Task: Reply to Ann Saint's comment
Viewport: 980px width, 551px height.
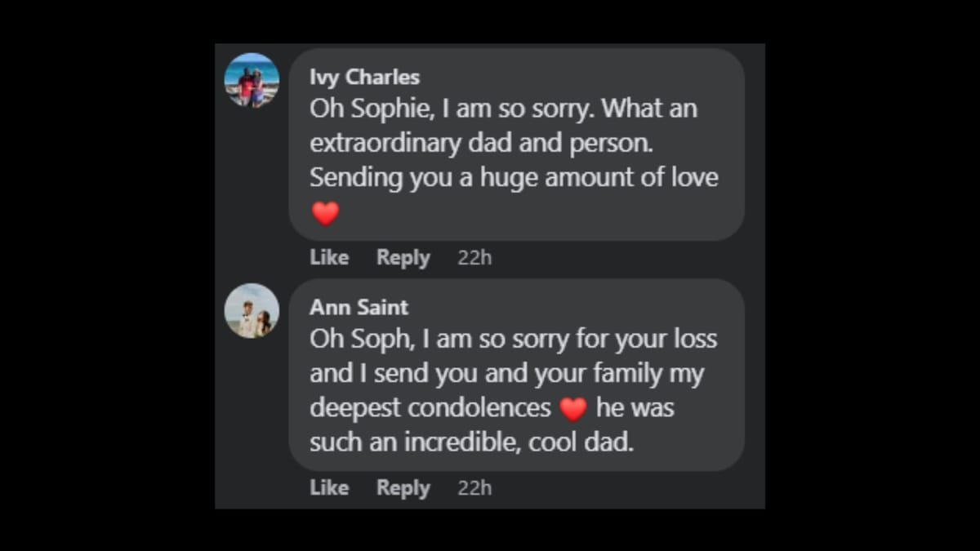Action: (x=403, y=488)
